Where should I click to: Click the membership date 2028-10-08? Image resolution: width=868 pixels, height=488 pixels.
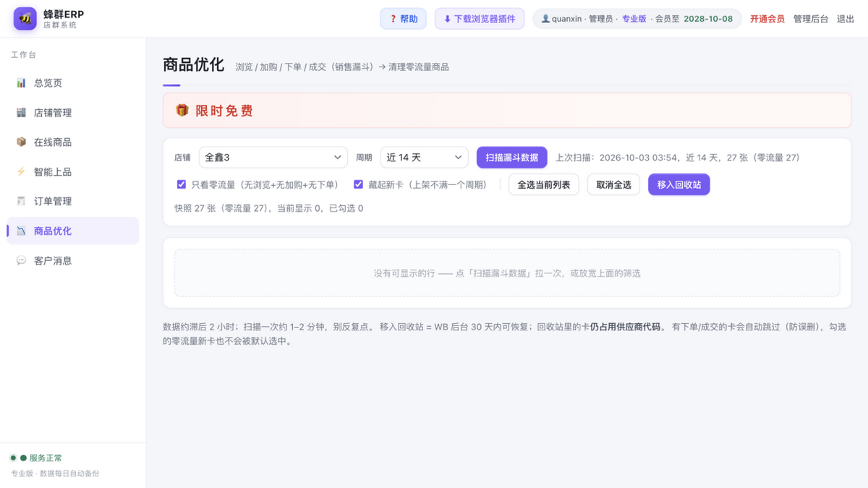[708, 19]
